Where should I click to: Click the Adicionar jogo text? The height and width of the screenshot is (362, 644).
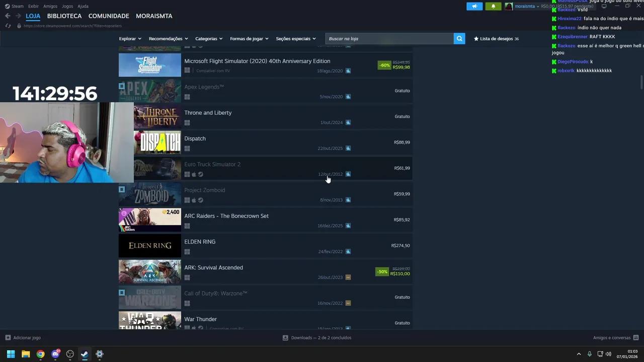pos(27,338)
